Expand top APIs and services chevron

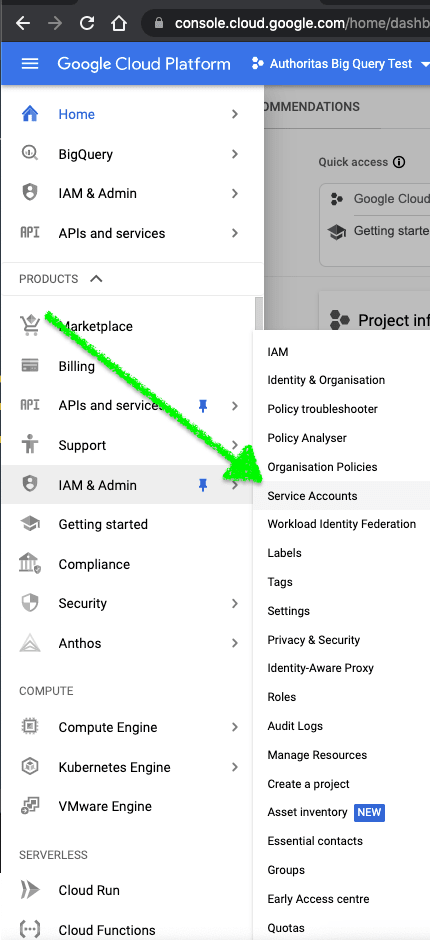235,233
